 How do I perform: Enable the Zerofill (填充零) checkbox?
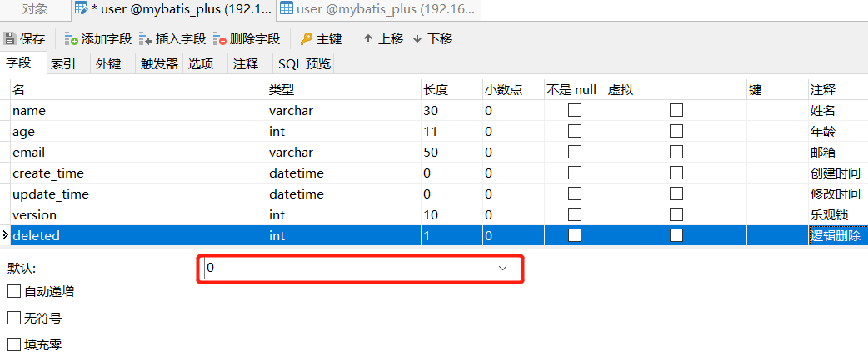14,344
